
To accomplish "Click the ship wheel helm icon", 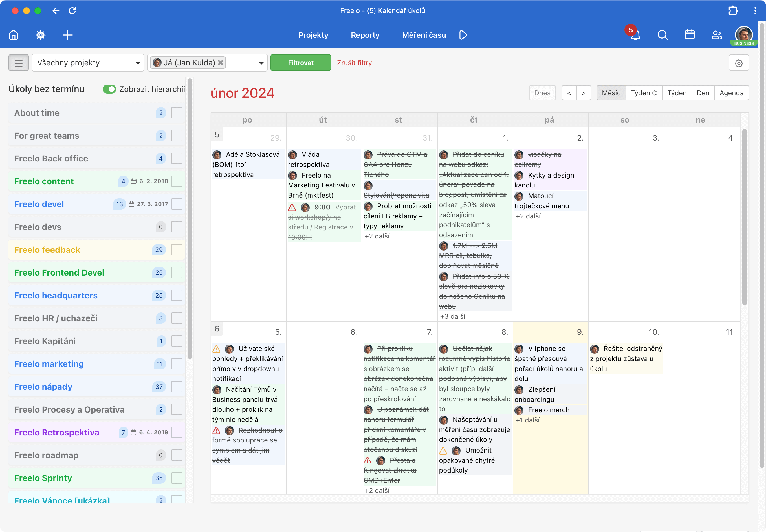I will click(40, 35).
